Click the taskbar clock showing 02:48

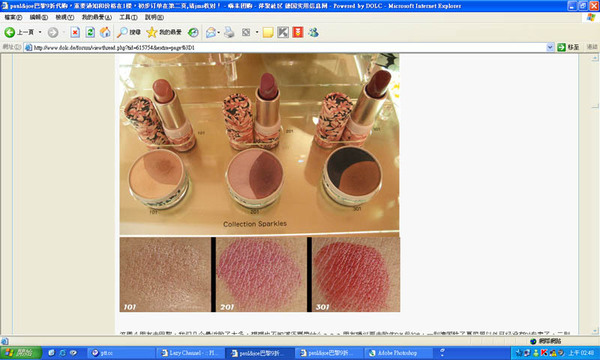click(x=580, y=353)
